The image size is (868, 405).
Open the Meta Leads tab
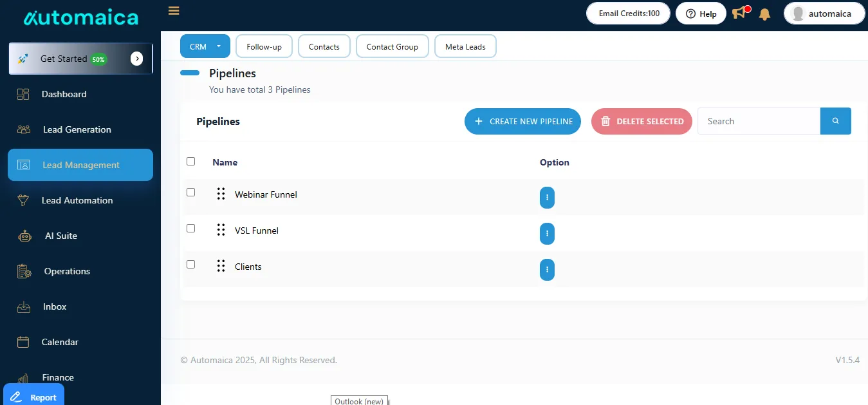[465, 46]
